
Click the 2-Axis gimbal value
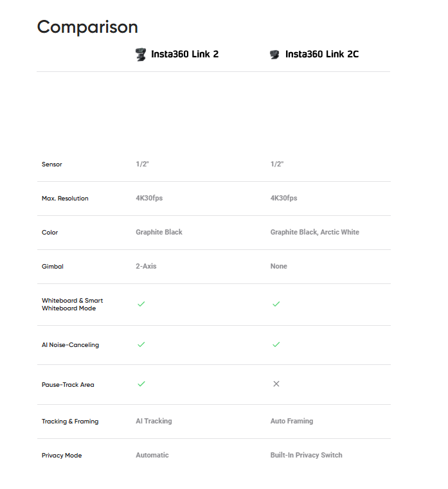tap(146, 266)
